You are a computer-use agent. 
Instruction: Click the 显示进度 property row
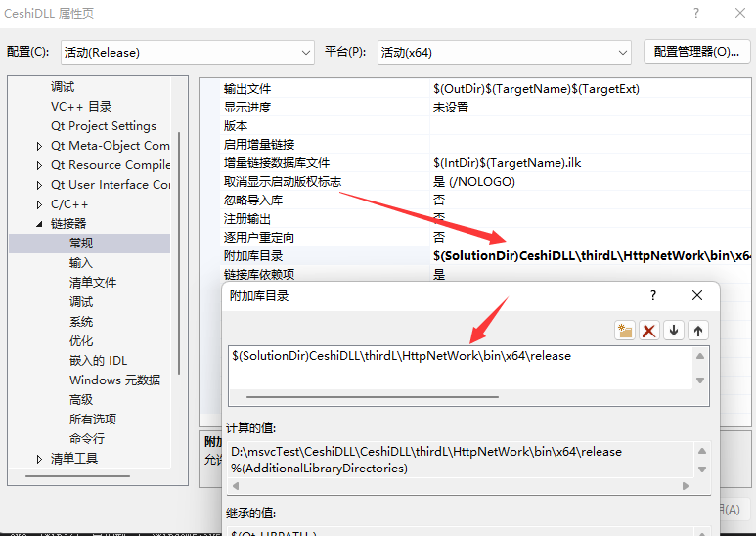(x=485, y=107)
